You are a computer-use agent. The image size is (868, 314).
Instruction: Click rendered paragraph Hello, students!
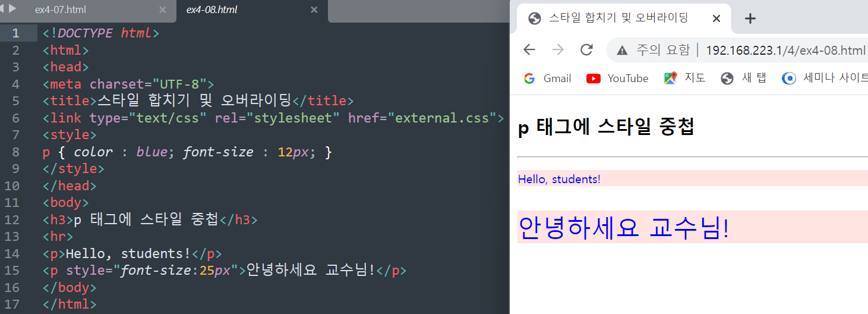(559, 179)
